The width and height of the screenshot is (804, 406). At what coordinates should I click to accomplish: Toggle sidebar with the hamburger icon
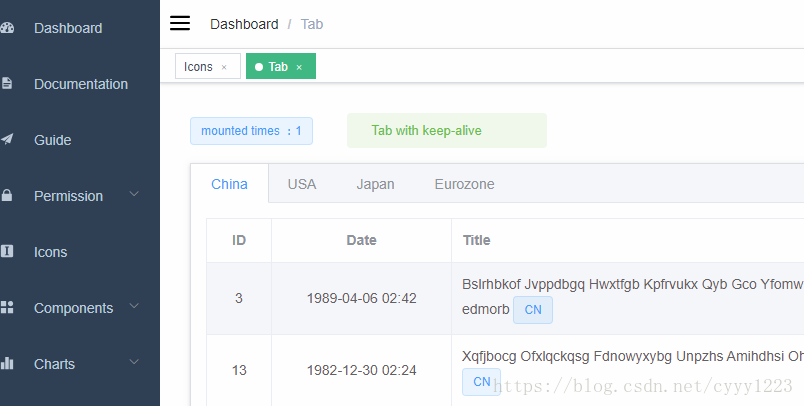click(180, 24)
